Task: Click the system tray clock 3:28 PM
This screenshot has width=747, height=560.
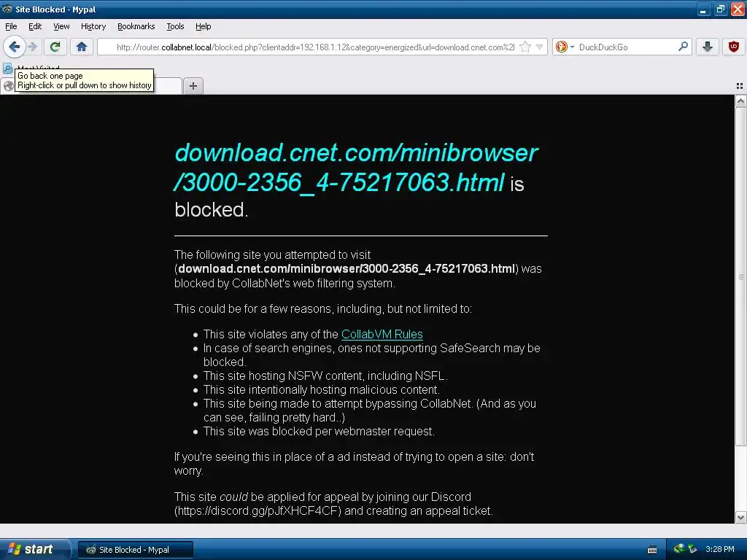Action: pyautogui.click(x=720, y=549)
